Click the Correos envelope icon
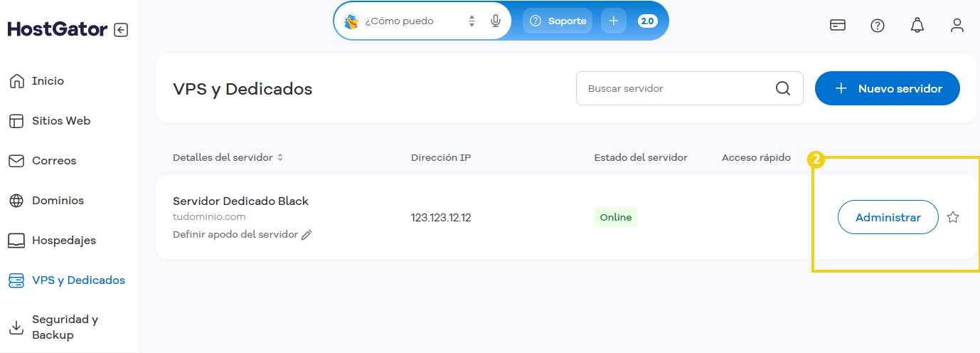 point(16,161)
